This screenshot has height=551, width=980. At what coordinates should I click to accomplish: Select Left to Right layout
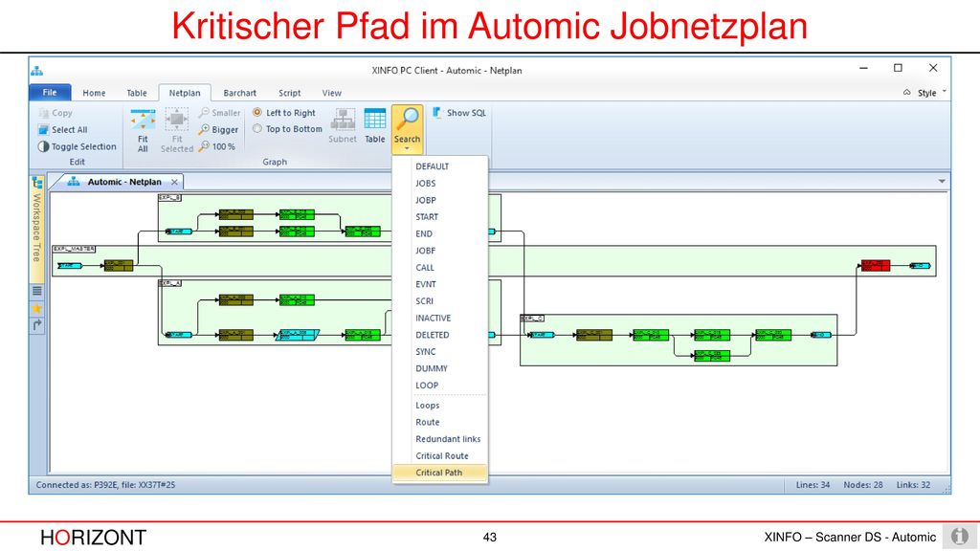click(284, 113)
